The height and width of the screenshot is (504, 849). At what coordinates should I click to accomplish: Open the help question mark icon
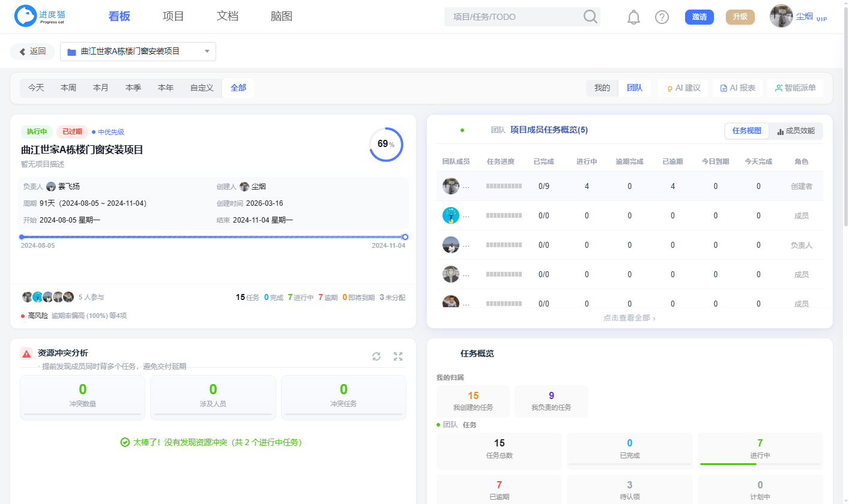[x=662, y=17]
